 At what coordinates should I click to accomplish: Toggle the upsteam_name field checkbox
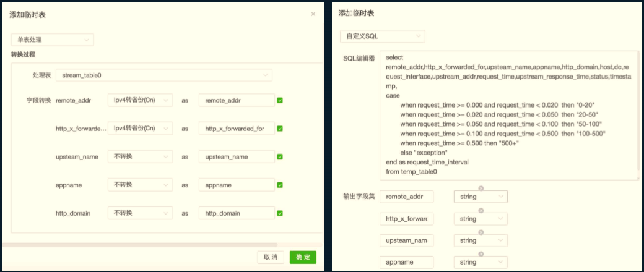(280, 157)
